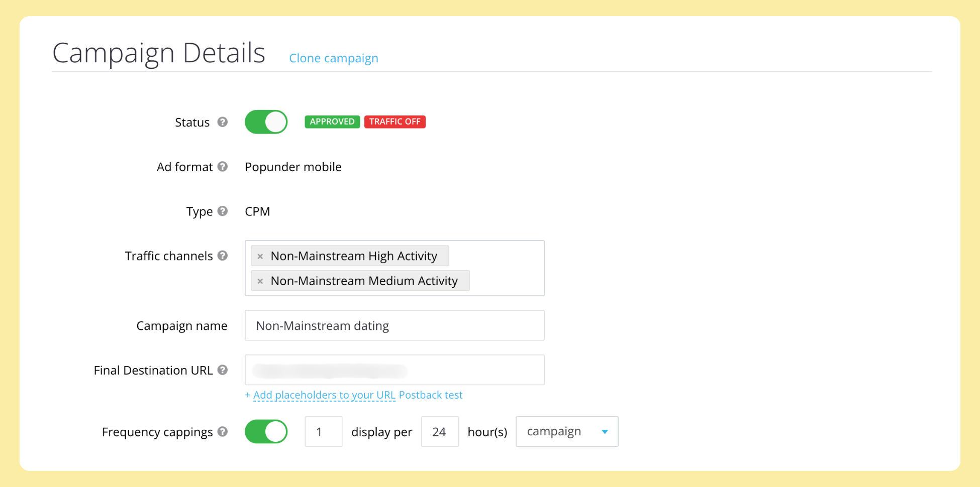
Task: Click the Traffic channels help icon
Action: coord(223,256)
